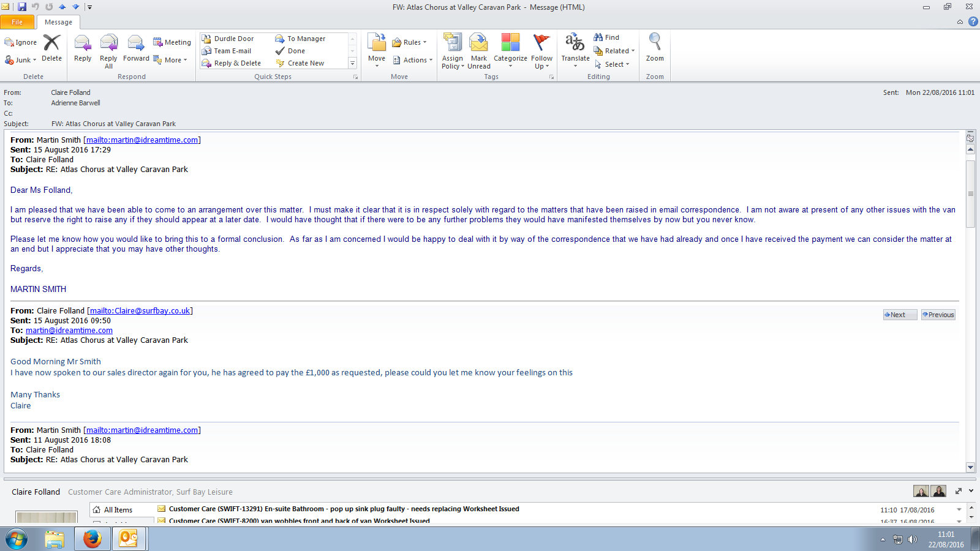Reply to the sender
The width and height of the screenshot is (980, 551).
tap(83, 48)
